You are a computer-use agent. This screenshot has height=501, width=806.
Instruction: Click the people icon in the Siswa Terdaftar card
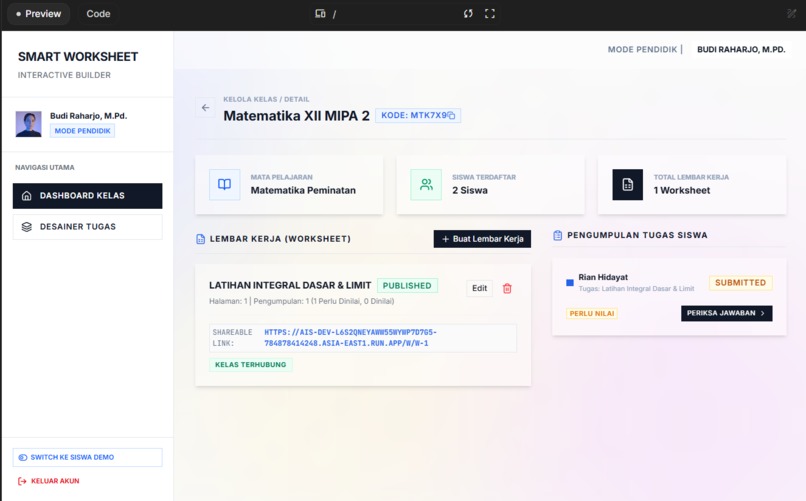(426, 184)
